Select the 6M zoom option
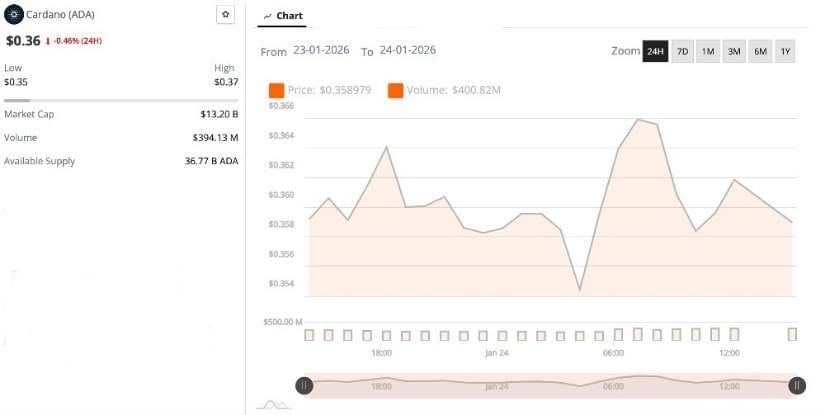The height and width of the screenshot is (415, 825). (760, 51)
